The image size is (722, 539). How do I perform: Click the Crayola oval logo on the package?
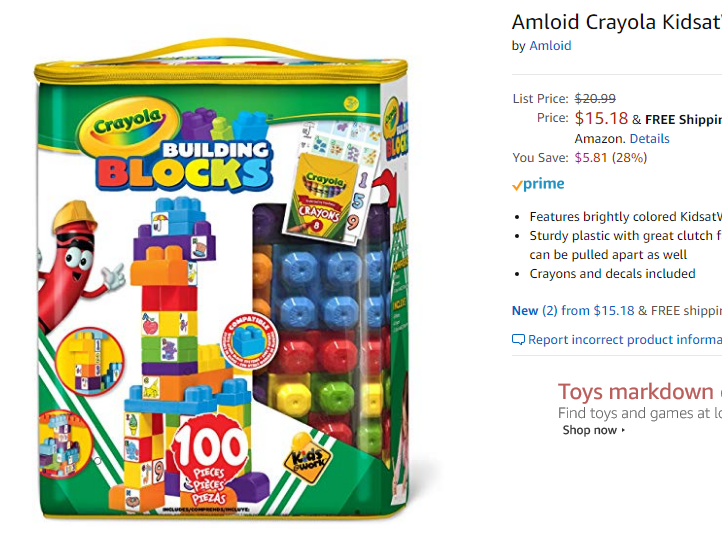(128, 123)
